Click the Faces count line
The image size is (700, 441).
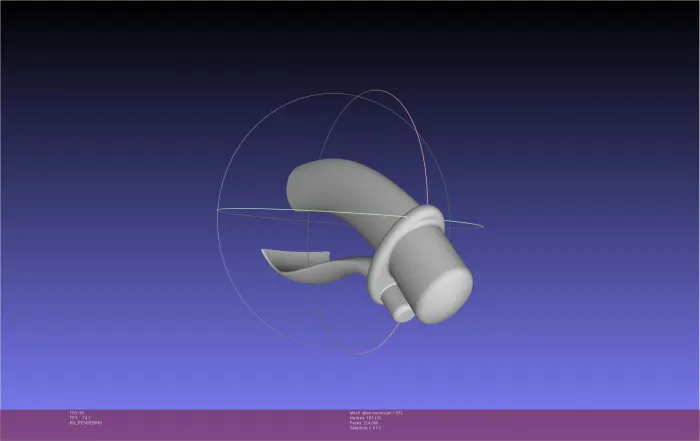click(364, 423)
